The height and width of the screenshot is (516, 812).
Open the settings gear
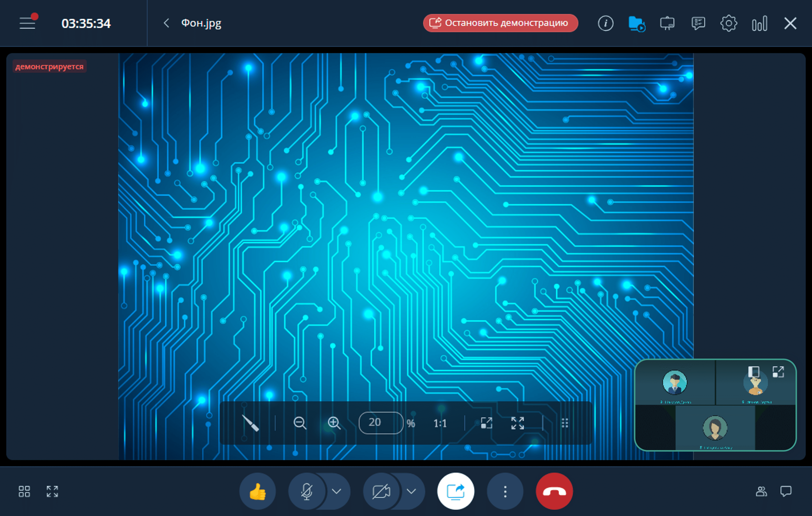point(728,23)
